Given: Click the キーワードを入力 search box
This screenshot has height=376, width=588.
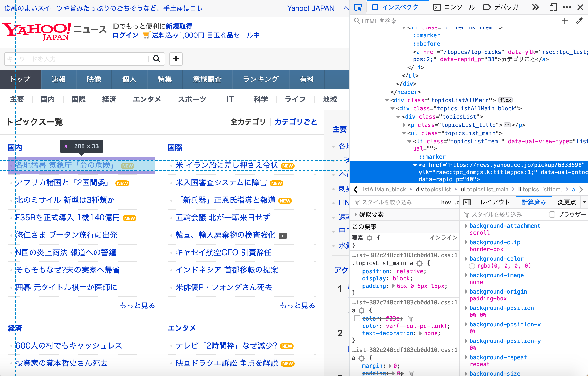Looking at the screenshot, I should tap(76, 59).
